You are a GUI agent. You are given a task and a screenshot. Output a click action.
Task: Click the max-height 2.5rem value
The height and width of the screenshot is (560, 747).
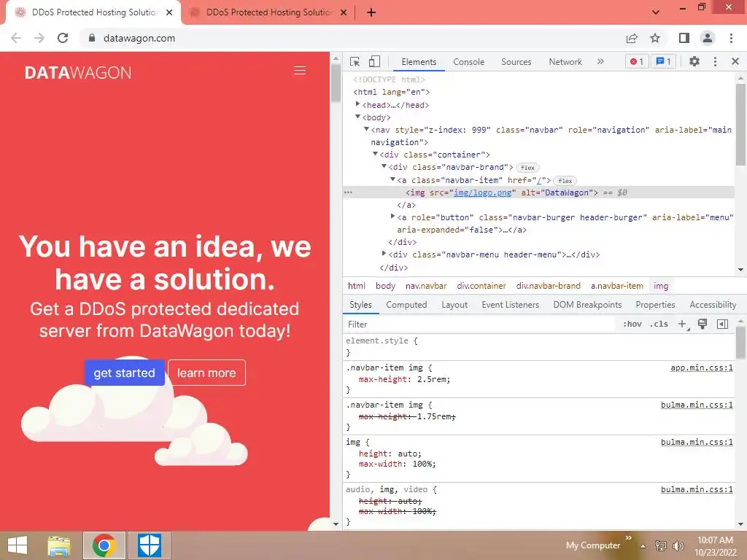tap(431, 379)
